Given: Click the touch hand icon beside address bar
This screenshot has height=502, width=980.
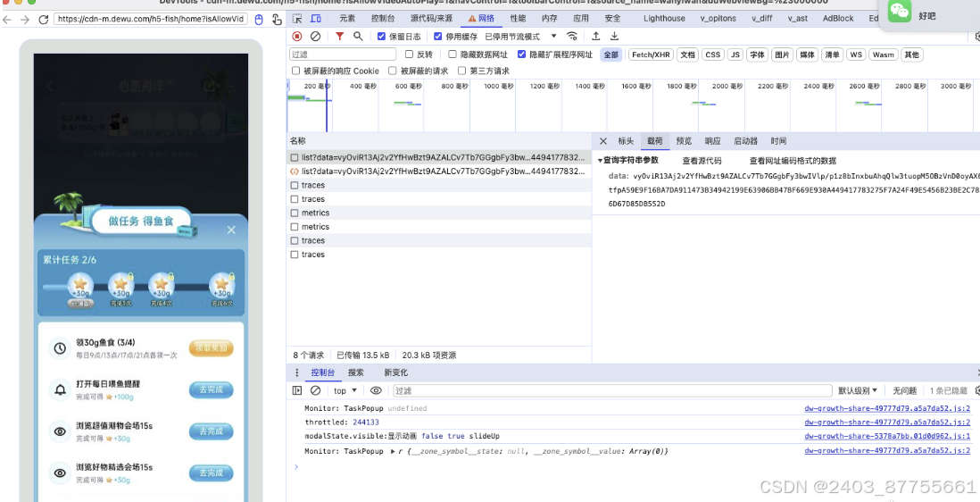Looking at the screenshot, I should click(x=277, y=20).
